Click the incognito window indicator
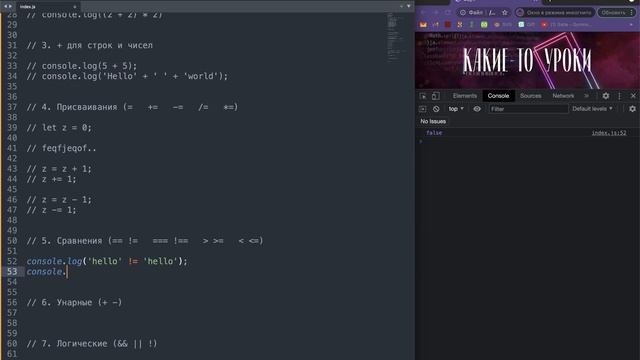 [x=554, y=13]
